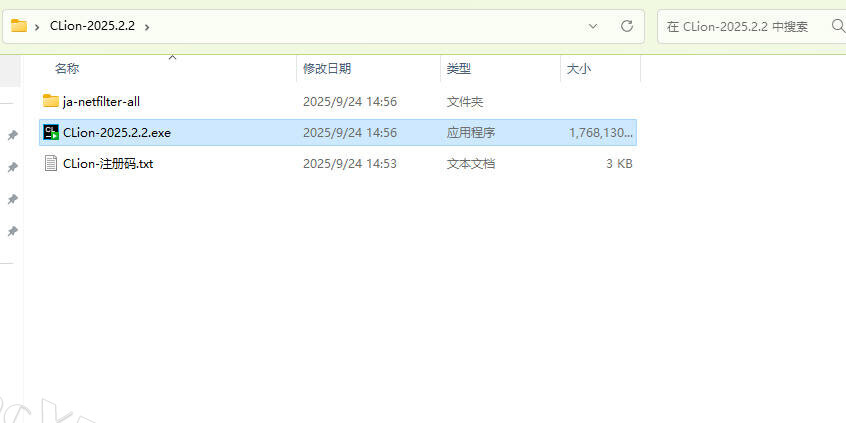The height and width of the screenshot is (423, 846).
Task: Click the folder icon in the address bar
Action: point(19,26)
